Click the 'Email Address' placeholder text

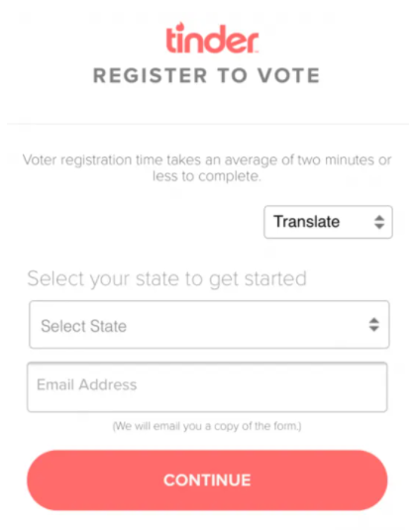87,384
